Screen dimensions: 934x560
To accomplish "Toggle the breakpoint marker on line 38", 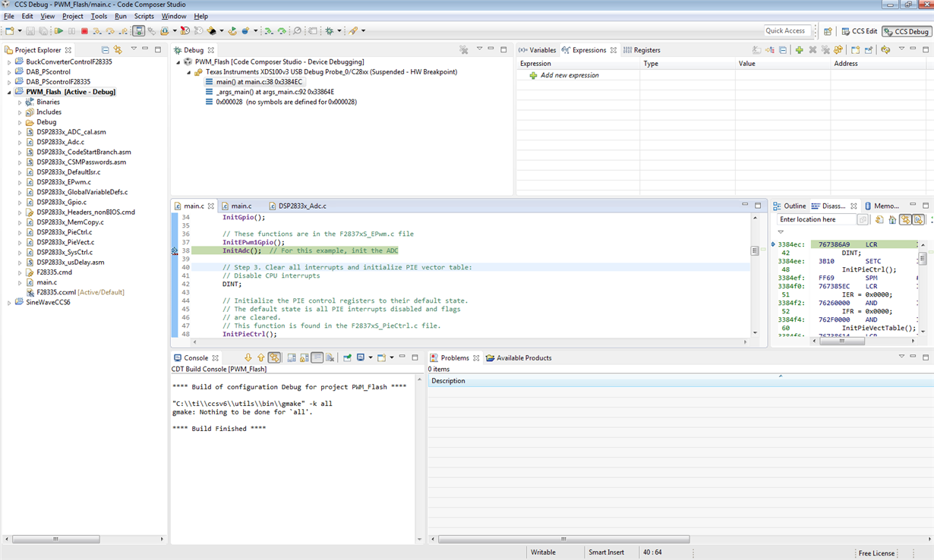I will point(175,250).
